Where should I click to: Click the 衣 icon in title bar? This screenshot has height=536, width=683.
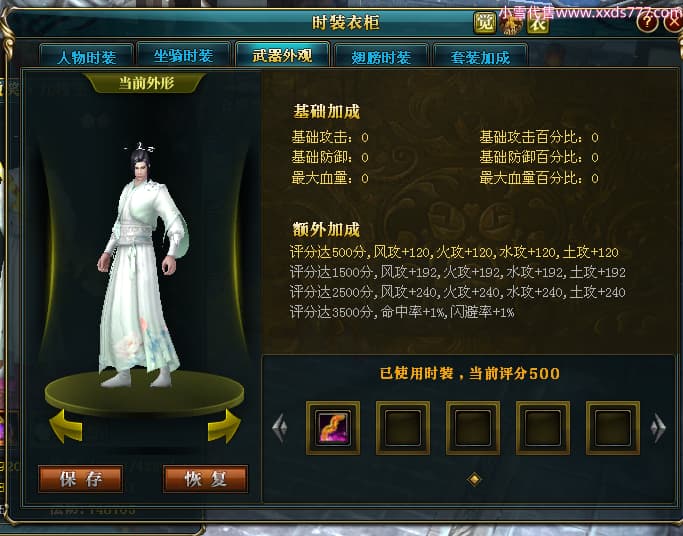point(538,23)
